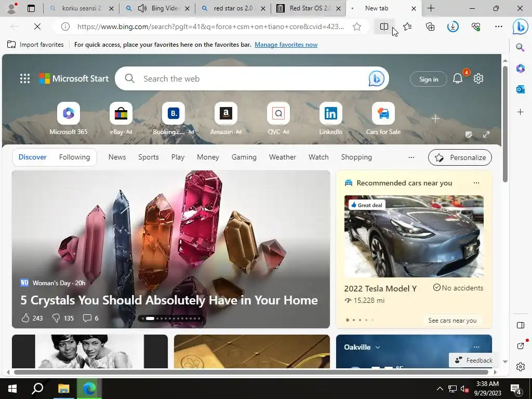Expand the Oakville location dropdown
The image size is (532, 399).
pyautogui.click(x=378, y=347)
